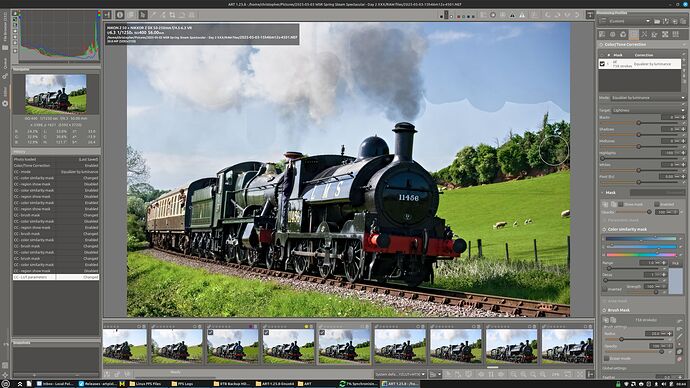690x388 pixels.
Task: Copy the mask in Mask section
Action: click(x=606, y=204)
